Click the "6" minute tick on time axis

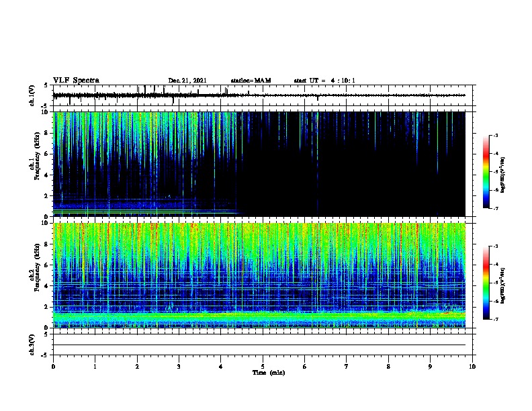305,367
